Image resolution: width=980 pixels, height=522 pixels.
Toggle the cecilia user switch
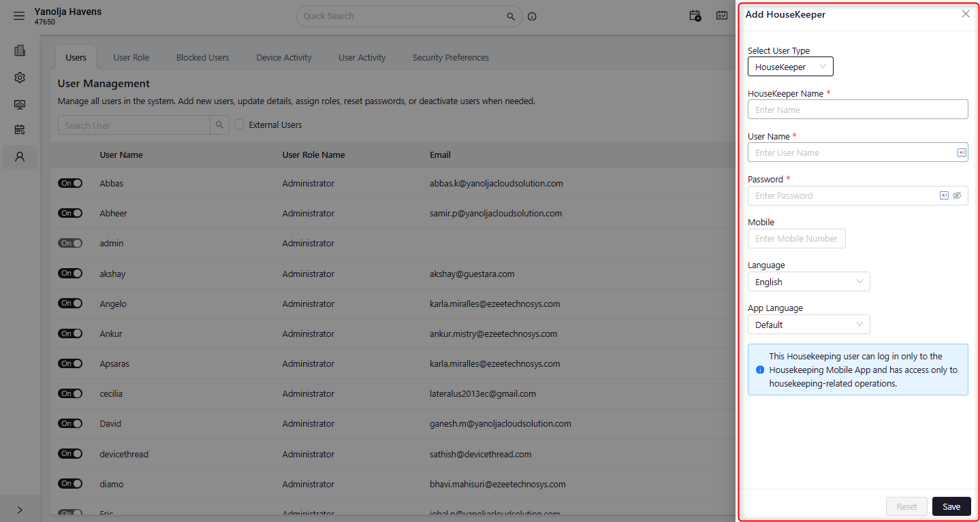[70, 393]
